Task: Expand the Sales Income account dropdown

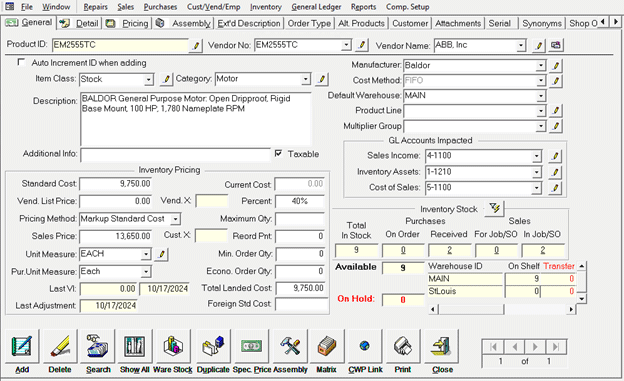Action: 536,156
